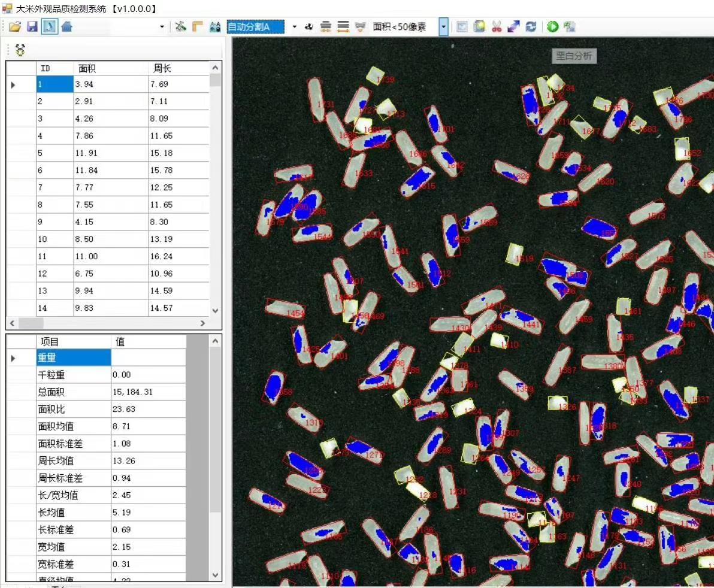This screenshot has width=714, height=588.
Task: Click the green play icon
Action: pyautogui.click(x=552, y=27)
